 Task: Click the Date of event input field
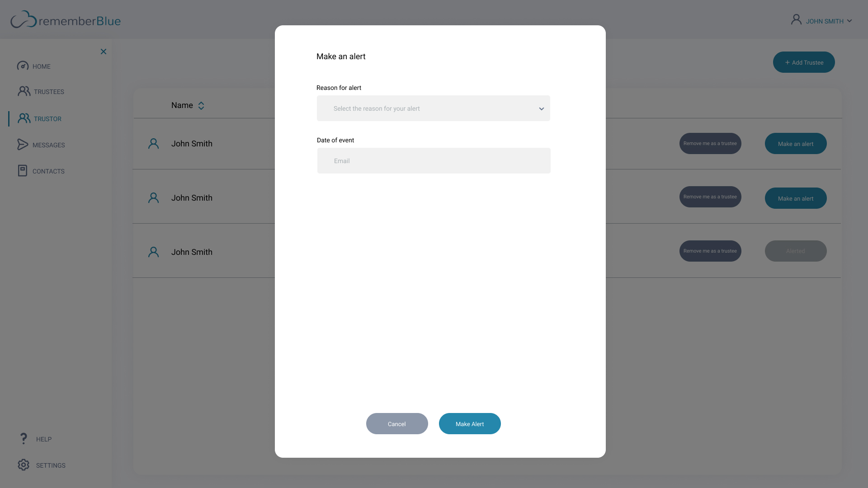[x=434, y=161]
